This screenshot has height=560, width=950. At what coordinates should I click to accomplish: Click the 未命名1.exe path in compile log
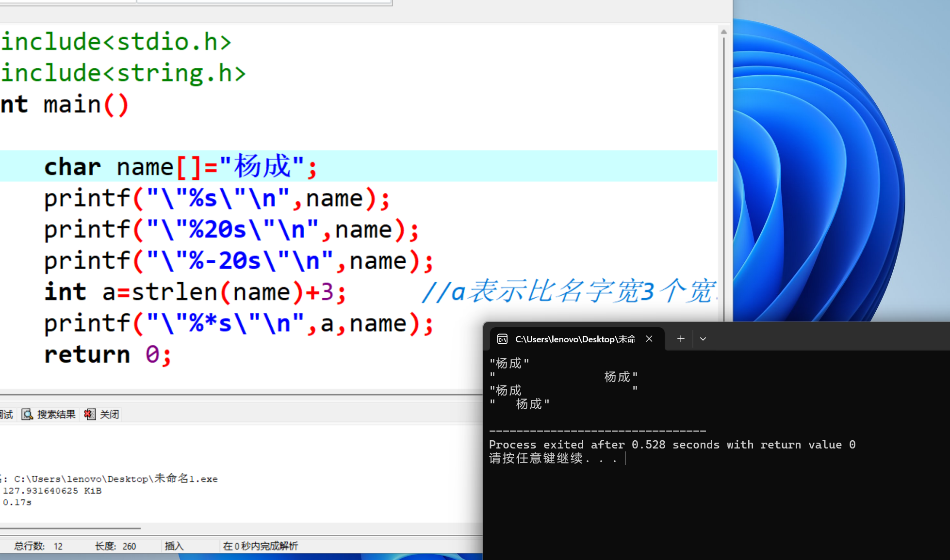[x=115, y=479]
